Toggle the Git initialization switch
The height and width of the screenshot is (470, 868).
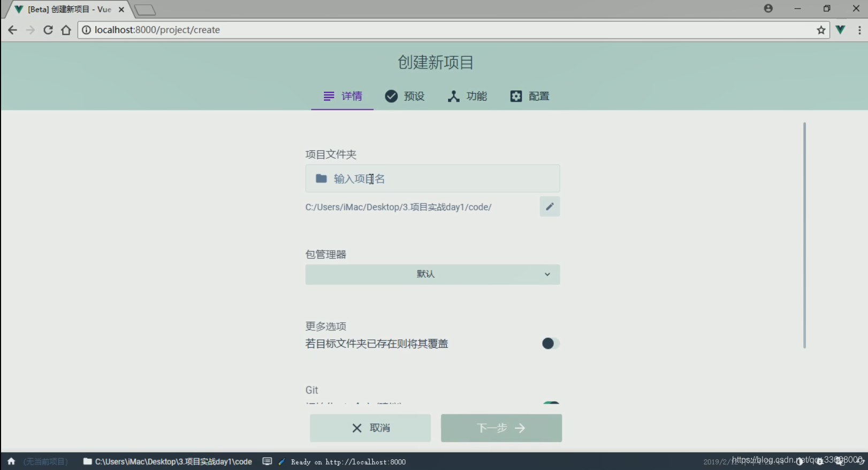pyautogui.click(x=551, y=403)
